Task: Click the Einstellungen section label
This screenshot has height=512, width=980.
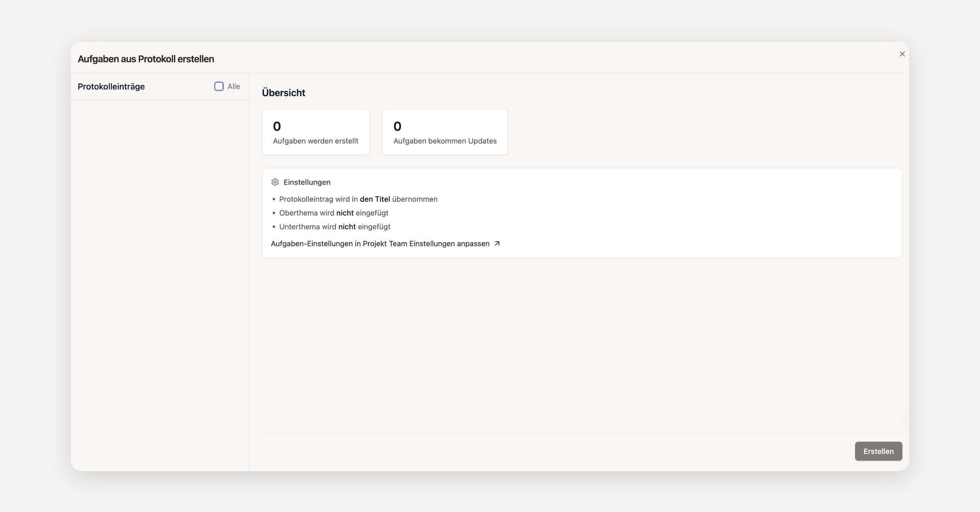Action: pyautogui.click(x=307, y=182)
